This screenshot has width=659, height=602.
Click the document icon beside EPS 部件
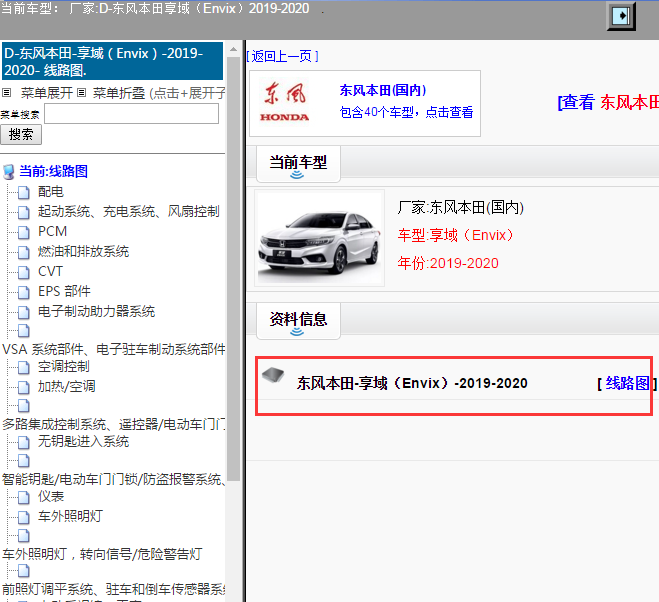pos(24,292)
